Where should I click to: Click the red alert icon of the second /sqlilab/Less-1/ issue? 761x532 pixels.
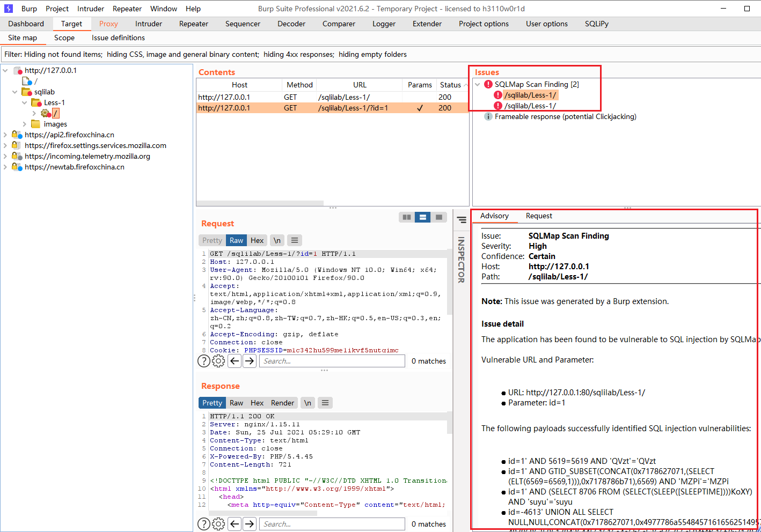[x=498, y=106]
